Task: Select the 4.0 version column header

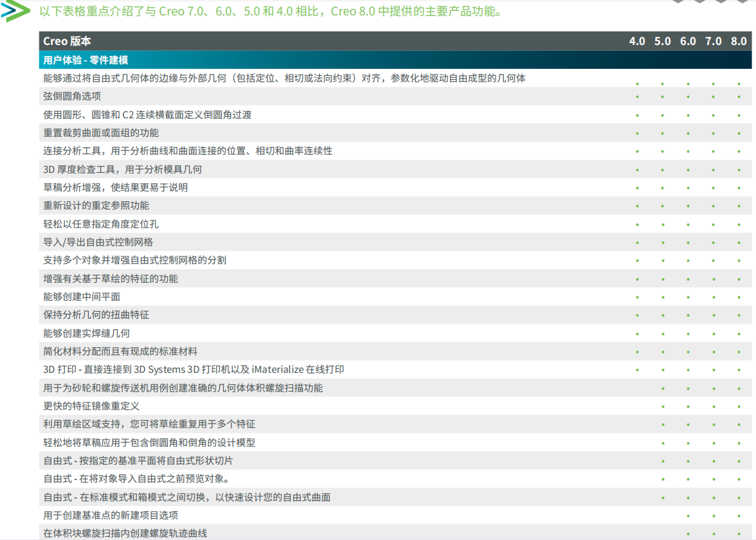Action: (x=637, y=41)
